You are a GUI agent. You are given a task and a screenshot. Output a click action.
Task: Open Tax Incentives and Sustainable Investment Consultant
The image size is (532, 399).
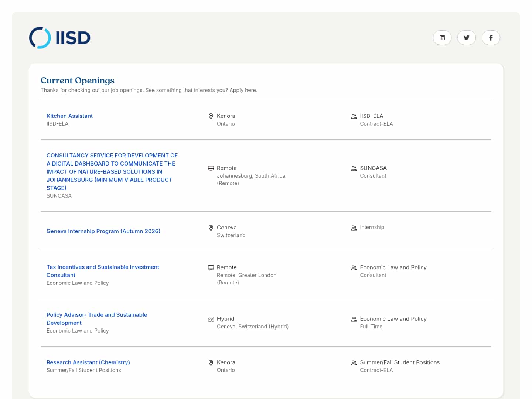[x=103, y=271]
